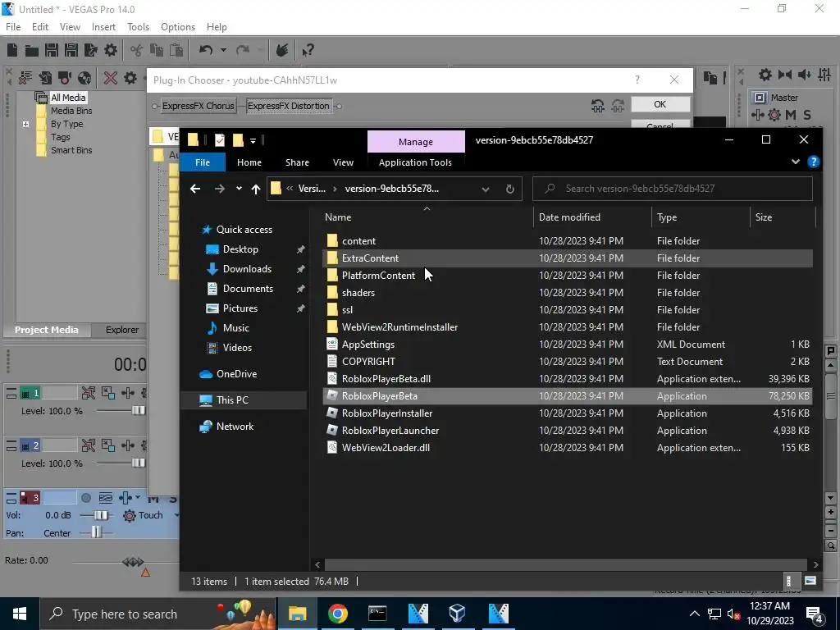Viewport: 840px width, 630px height.
Task: Select All Media in VEGAS media tree
Action: pyautogui.click(x=68, y=98)
